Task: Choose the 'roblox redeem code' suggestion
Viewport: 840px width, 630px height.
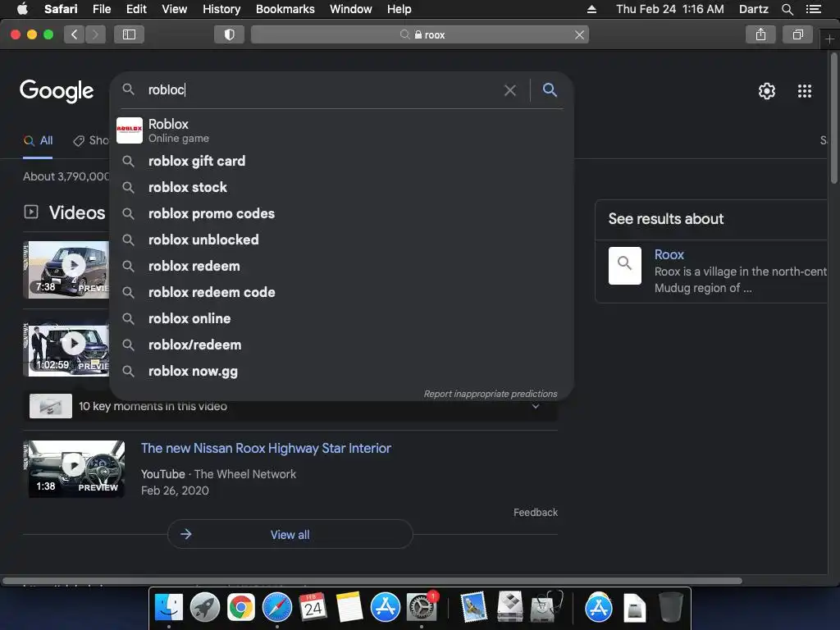Action: click(x=341, y=292)
